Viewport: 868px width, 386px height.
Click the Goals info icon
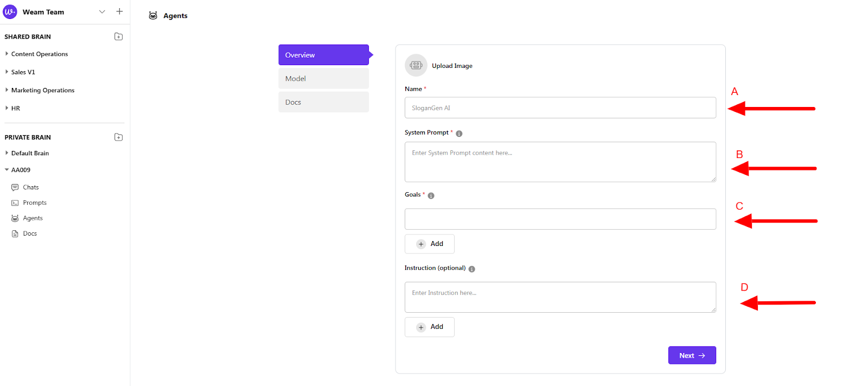click(431, 195)
